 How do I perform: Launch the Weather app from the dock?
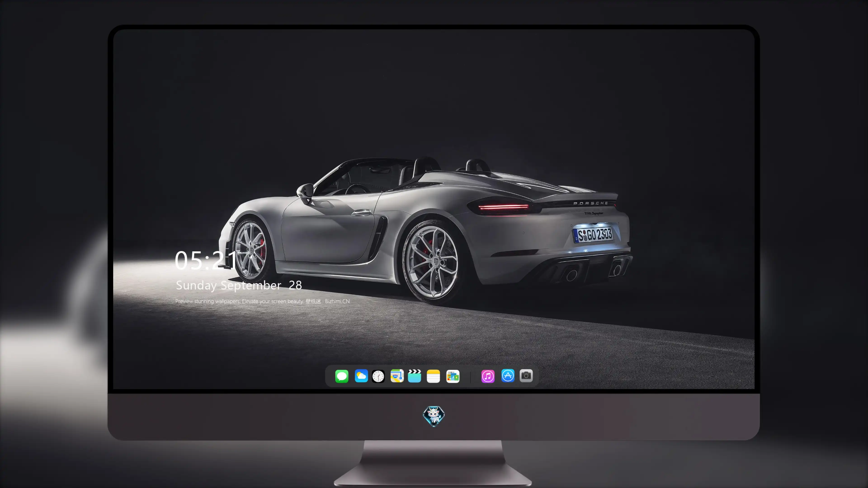click(x=361, y=376)
